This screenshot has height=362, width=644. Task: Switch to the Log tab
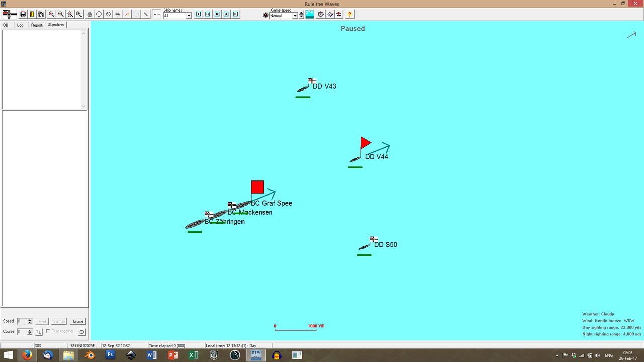click(20, 25)
